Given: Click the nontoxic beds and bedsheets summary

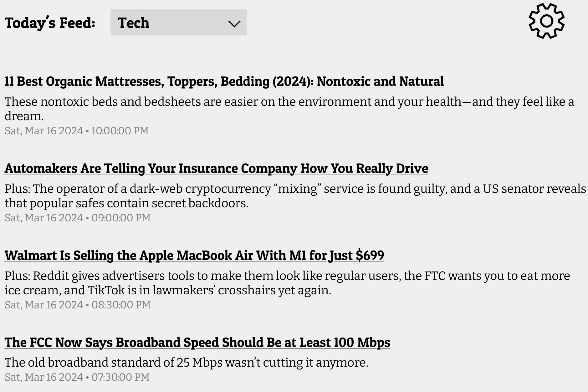Looking at the screenshot, I should tap(289, 109).
